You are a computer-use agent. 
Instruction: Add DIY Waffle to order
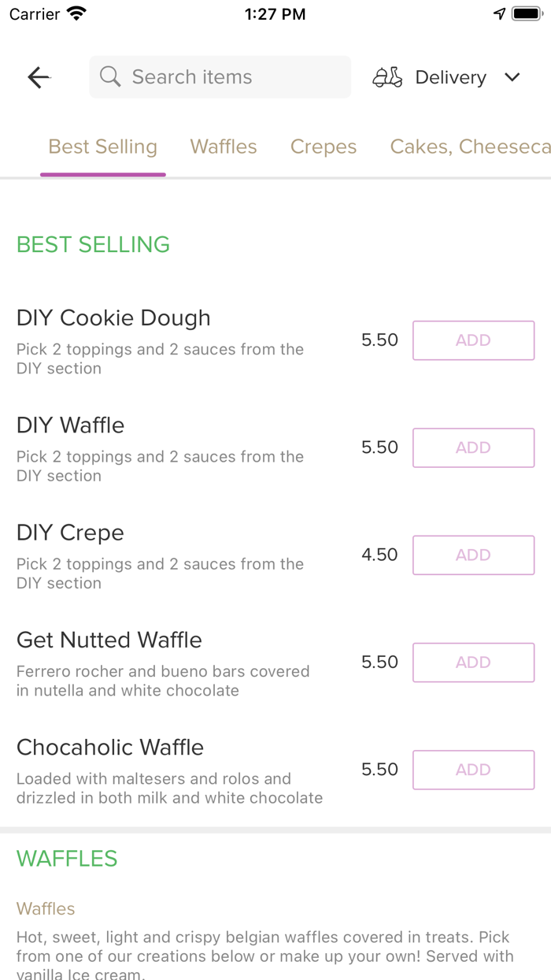coord(473,447)
